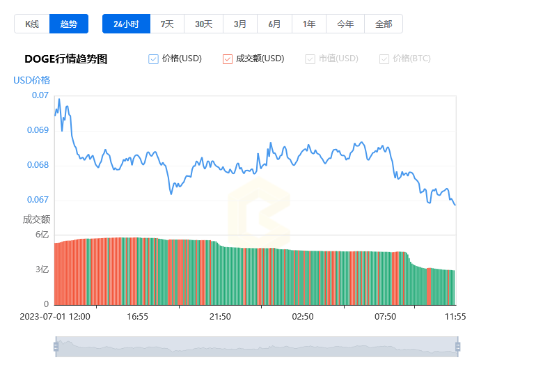Toggle the 价格(USD) checkbox

point(153,59)
